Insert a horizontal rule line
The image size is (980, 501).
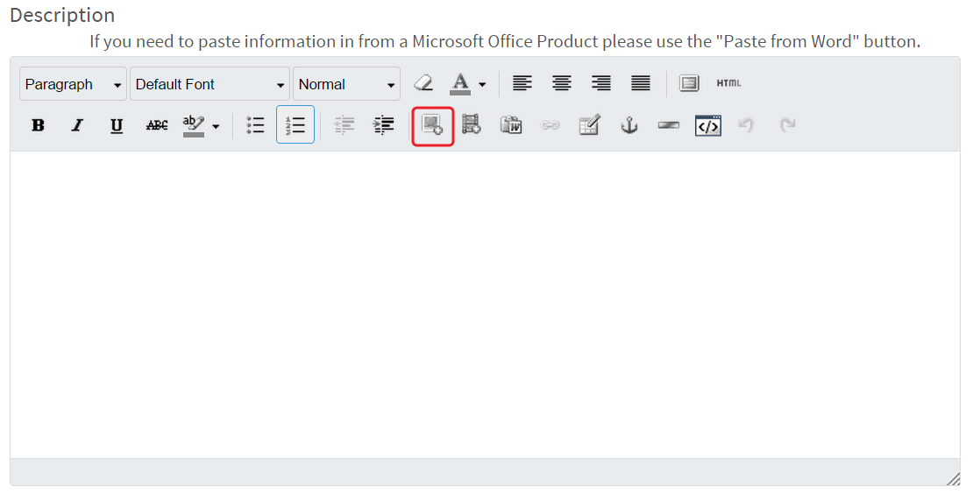tap(668, 125)
